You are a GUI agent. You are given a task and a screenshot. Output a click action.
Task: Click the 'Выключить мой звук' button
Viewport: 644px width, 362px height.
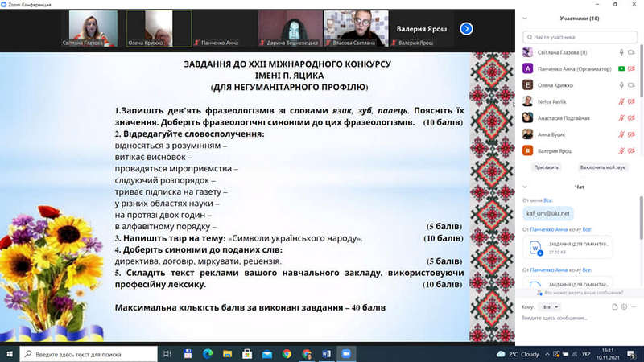601,167
